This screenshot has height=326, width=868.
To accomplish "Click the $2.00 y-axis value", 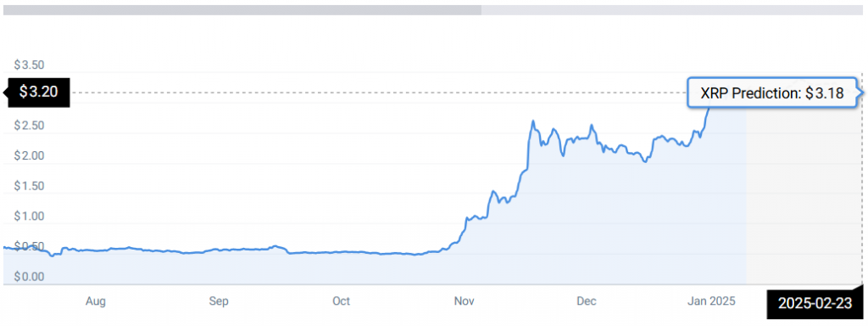I will [29, 156].
